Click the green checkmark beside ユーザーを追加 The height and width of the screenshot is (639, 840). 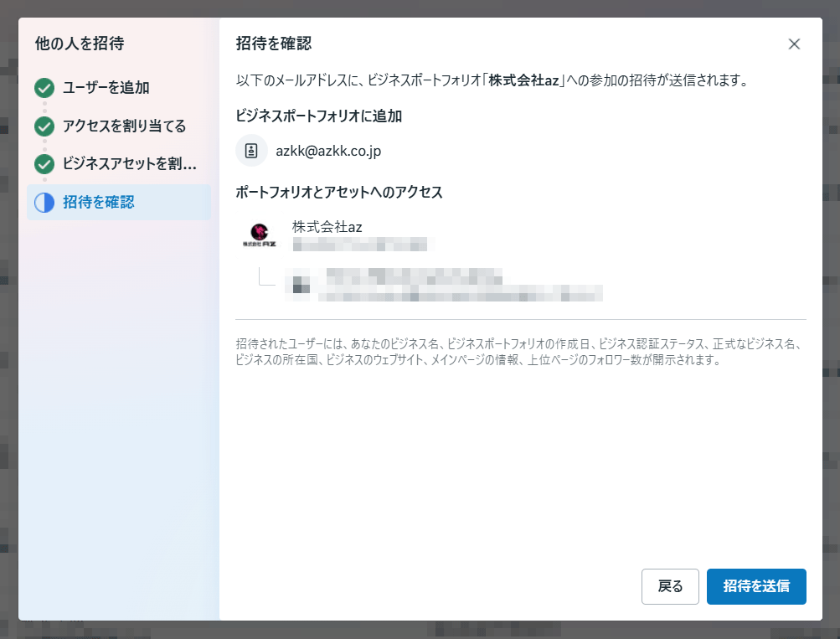(x=44, y=87)
